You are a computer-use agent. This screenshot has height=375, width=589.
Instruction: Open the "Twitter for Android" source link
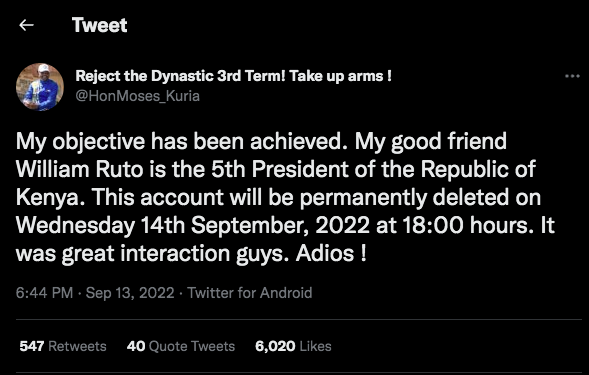pyautogui.click(x=249, y=293)
